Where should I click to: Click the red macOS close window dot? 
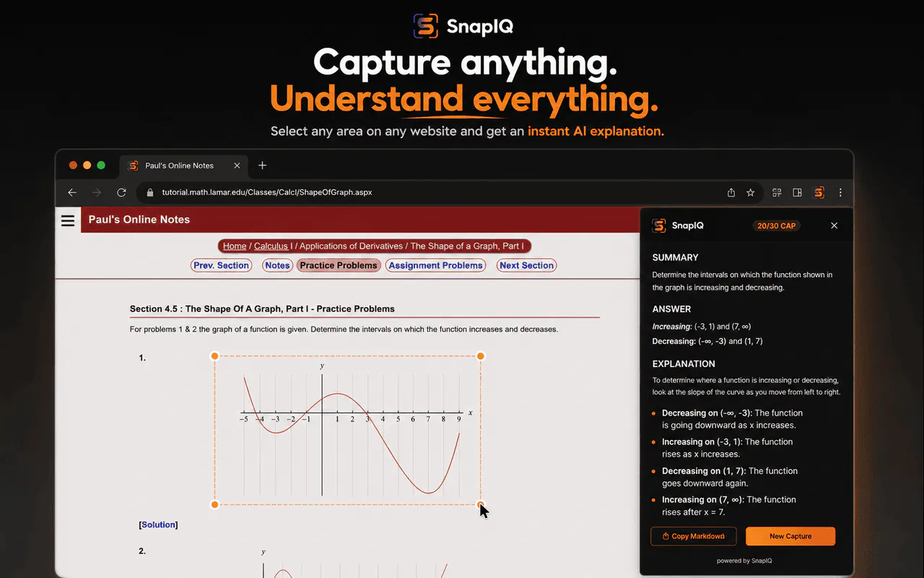[x=73, y=165]
